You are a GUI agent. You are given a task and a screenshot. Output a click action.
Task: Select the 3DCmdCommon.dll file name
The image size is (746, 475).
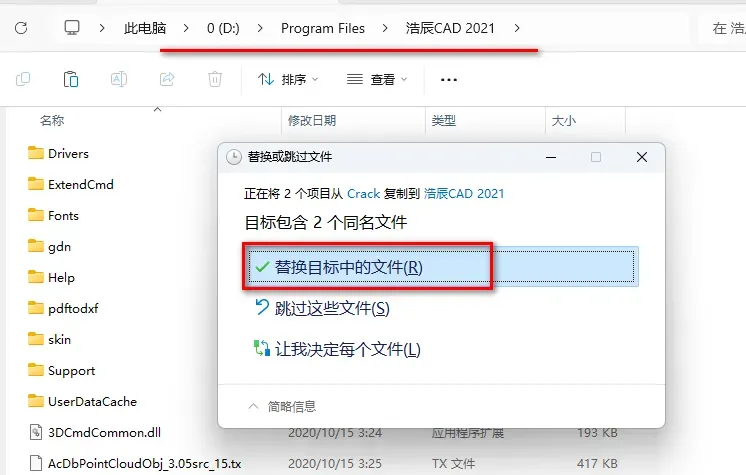click(x=104, y=433)
